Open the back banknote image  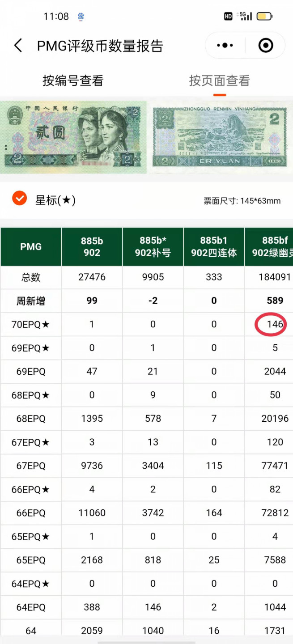point(220,137)
